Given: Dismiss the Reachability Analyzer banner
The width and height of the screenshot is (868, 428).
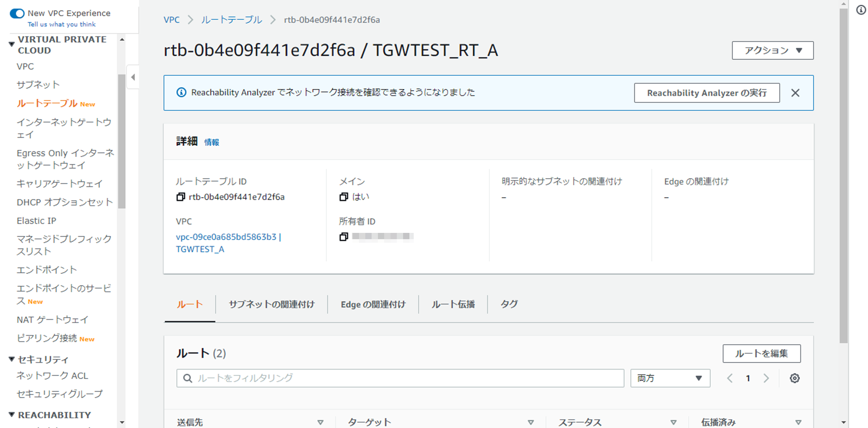Looking at the screenshot, I should pyautogui.click(x=795, y=93).
